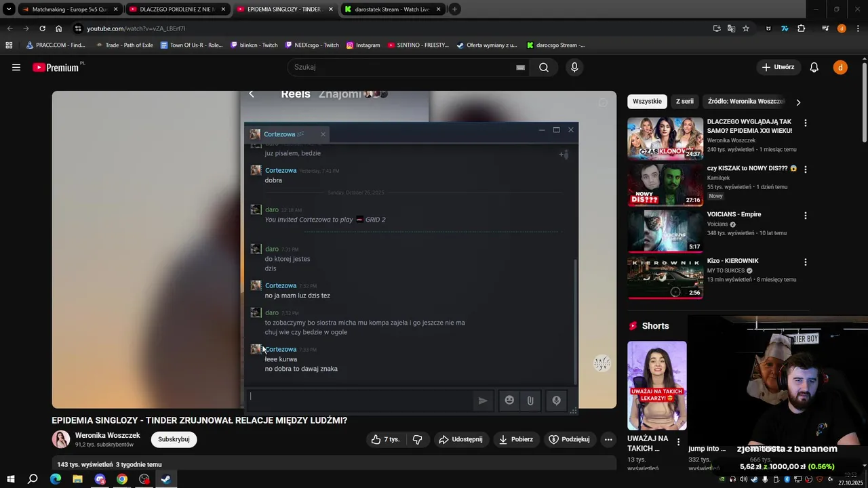Viewport: 868px width, 488px height.
Task: Select Źródło: Weronika Woszczek chip
Action: tap(746, 102)
